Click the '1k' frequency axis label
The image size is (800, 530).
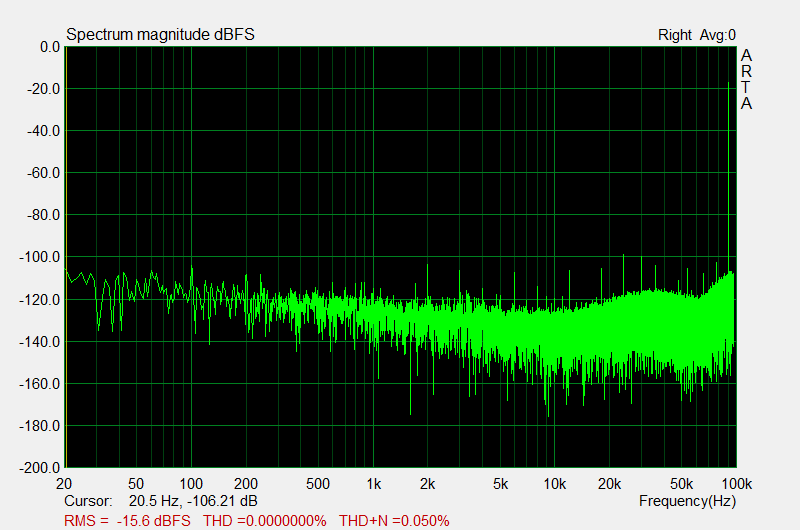click(373, 484)
